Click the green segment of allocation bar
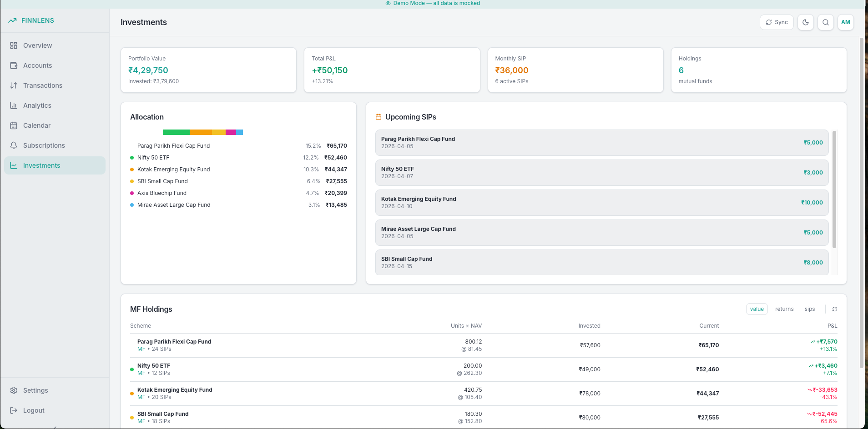The image size is (868, 429). (176, 132)
